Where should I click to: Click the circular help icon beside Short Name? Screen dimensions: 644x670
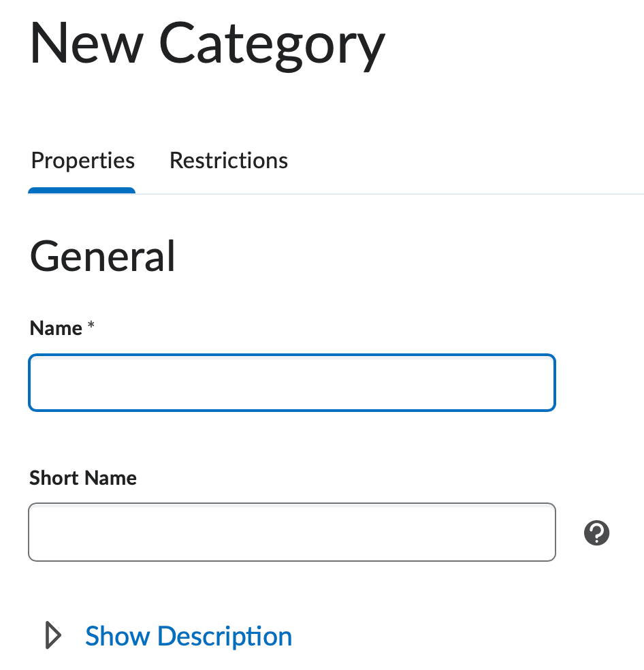596,532
